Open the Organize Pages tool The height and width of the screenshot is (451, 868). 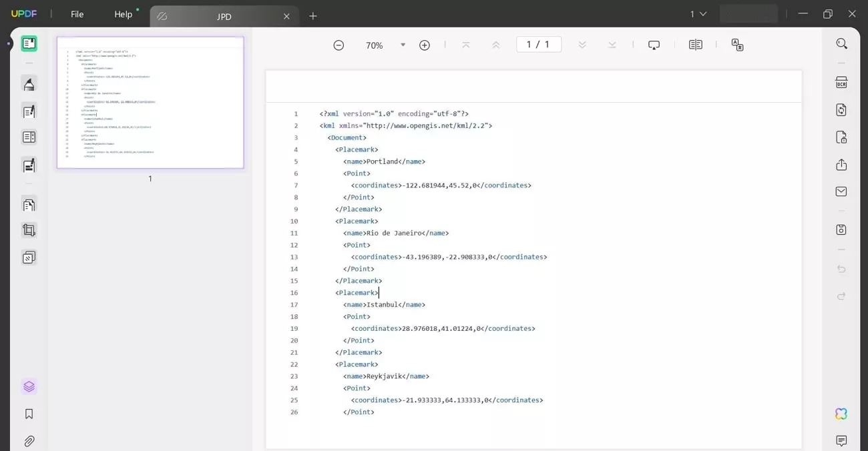click(29, 205)
